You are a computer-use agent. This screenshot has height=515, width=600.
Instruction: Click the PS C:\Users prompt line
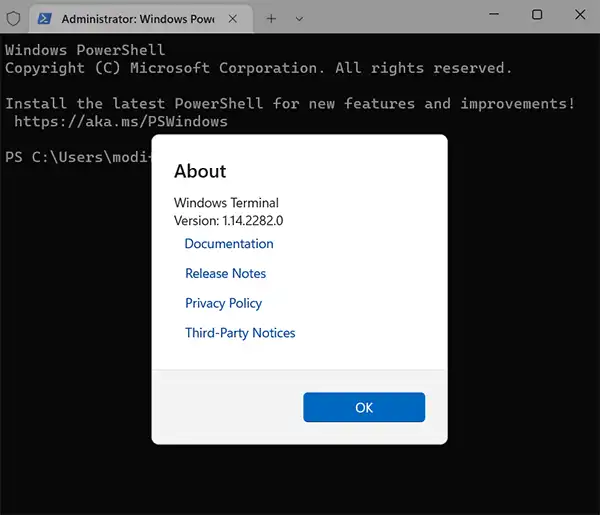coord(78,157)
